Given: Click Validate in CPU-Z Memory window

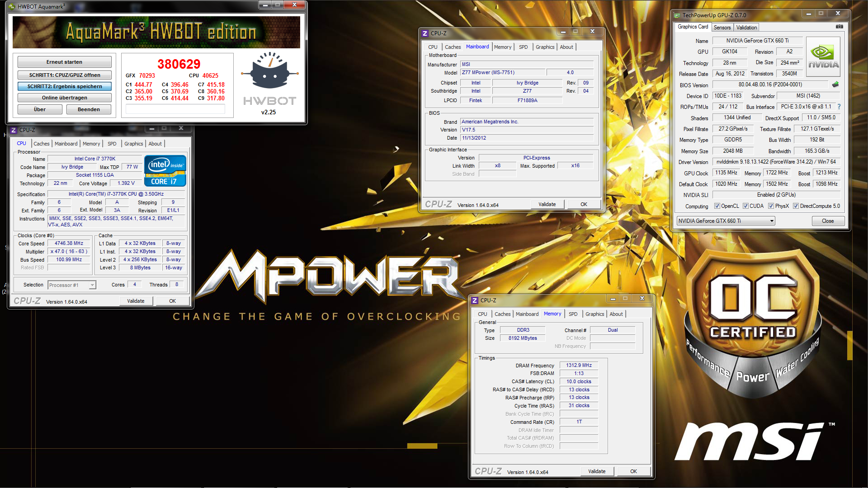Looking at the screenshot, I should 597,471.
